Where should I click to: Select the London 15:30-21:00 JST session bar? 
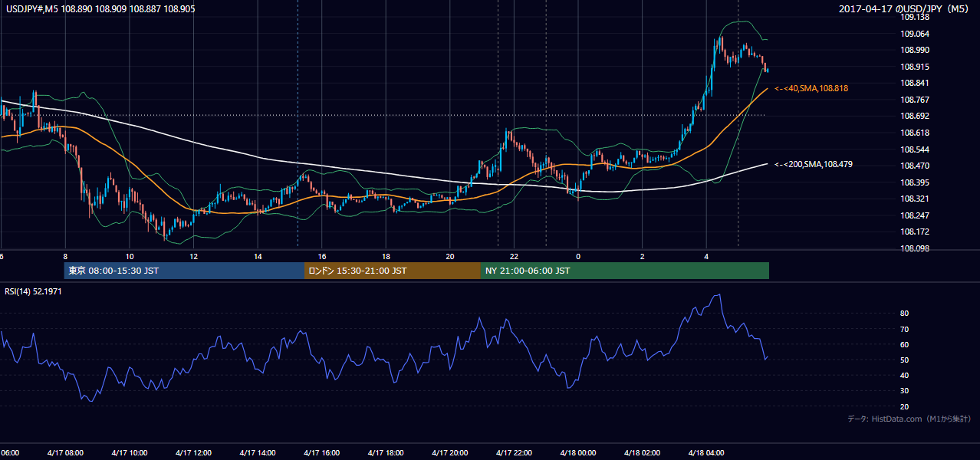tap(393, 271)
